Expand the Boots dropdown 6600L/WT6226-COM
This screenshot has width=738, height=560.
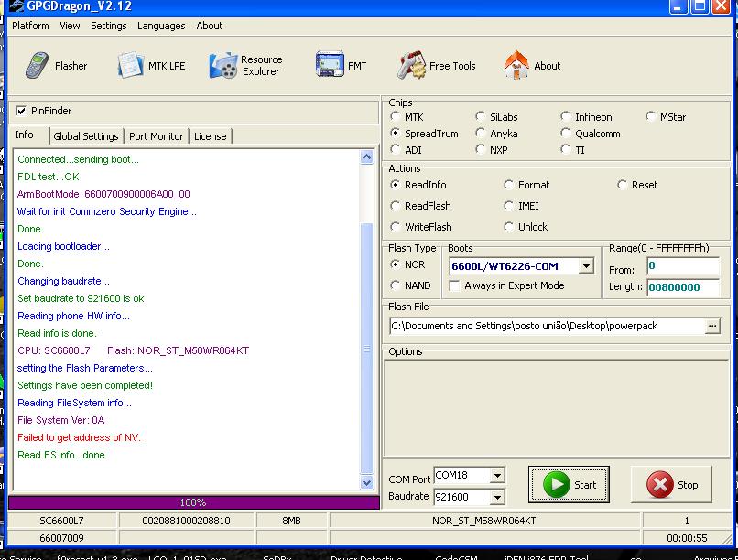586,266
